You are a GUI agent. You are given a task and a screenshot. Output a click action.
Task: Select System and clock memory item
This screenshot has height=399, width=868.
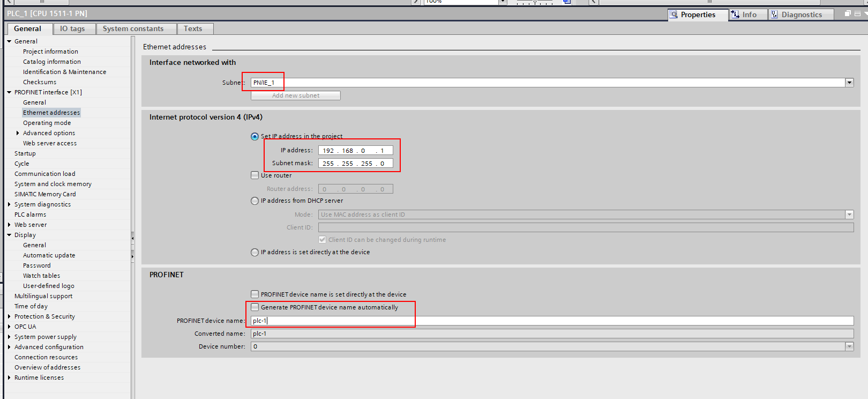coord(53,184)
